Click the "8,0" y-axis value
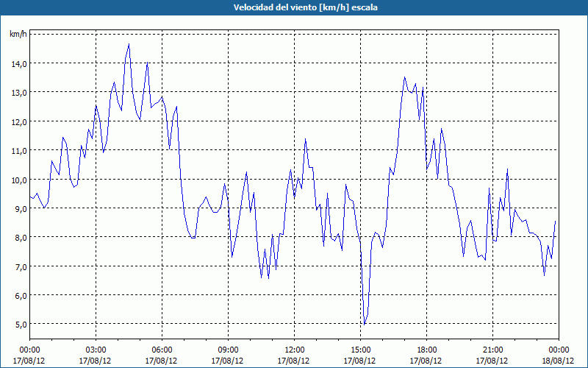The width and height of the screenshot is (588, 368). coord(21,237)
